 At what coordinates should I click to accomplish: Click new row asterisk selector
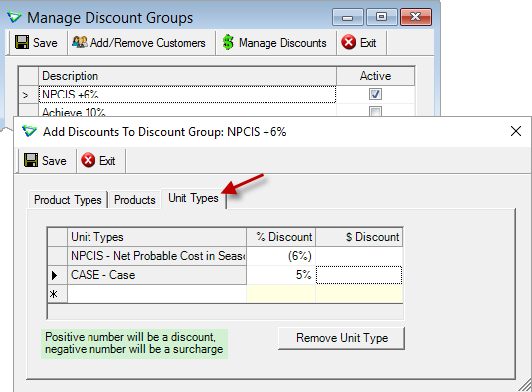[x=57, y=294]
